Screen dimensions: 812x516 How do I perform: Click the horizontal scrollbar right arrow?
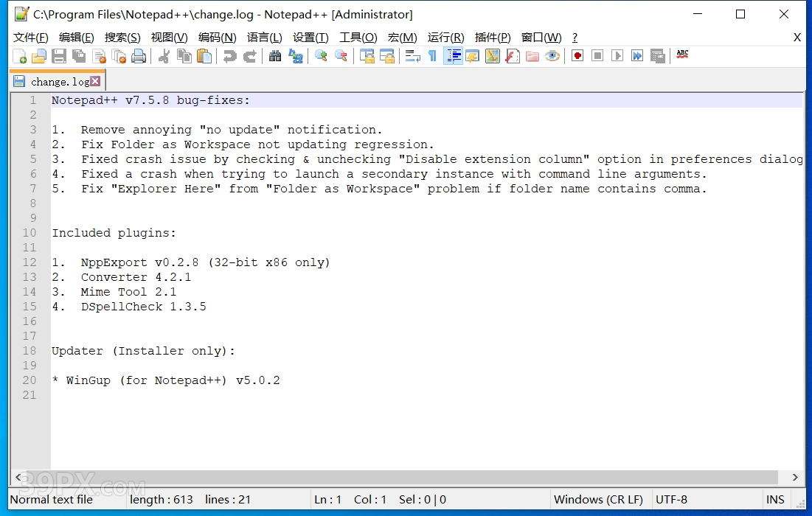click(x=795, y=478)
